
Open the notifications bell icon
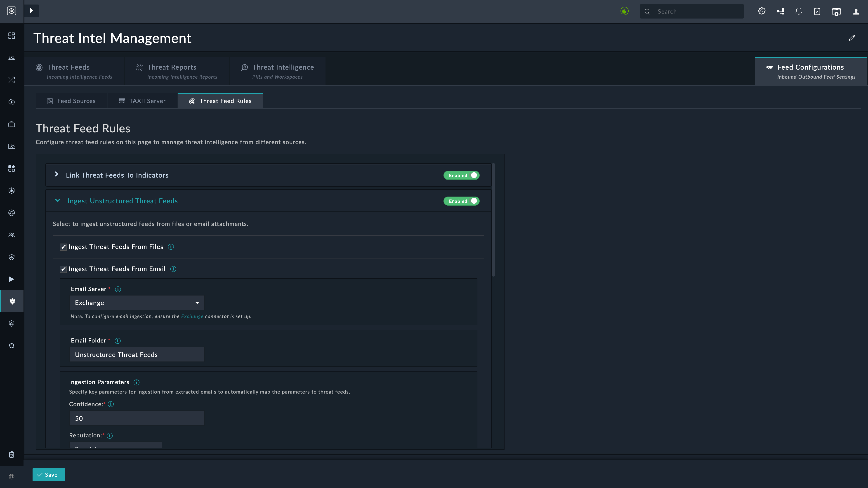(x=798, y=12)
